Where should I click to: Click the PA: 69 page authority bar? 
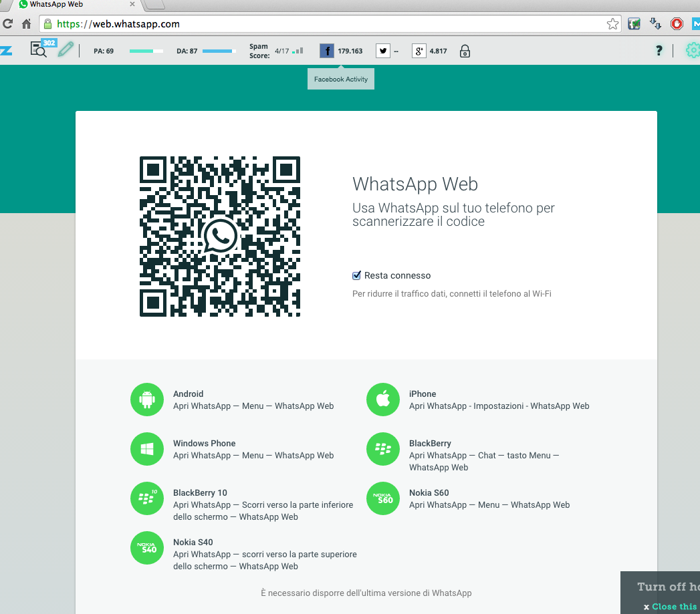(146, 51)
